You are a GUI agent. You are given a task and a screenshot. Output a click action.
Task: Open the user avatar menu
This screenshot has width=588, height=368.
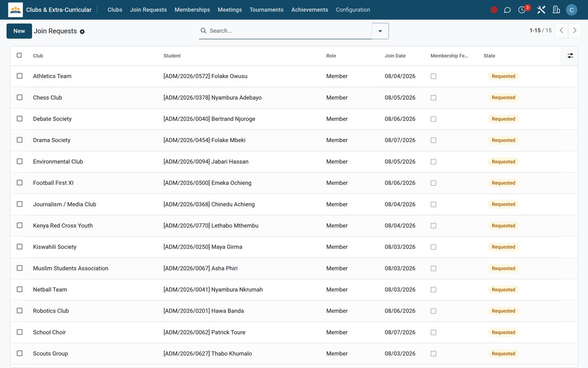pos(571,10)
